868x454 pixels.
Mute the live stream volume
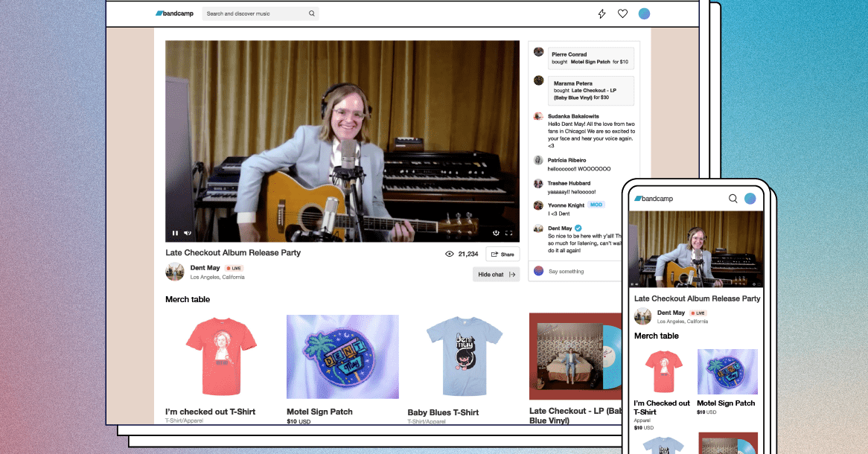pos(188,233)
